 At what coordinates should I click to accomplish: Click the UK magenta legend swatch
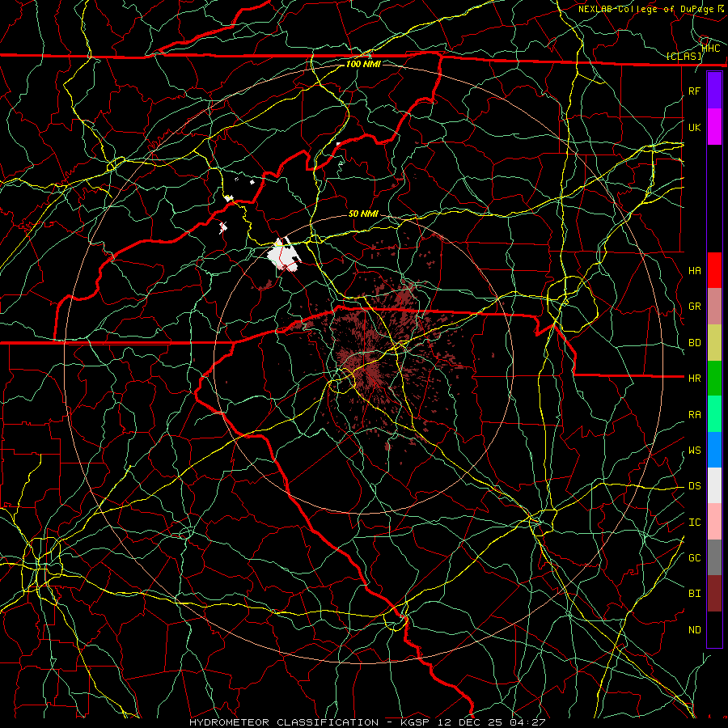pos(714,127)
